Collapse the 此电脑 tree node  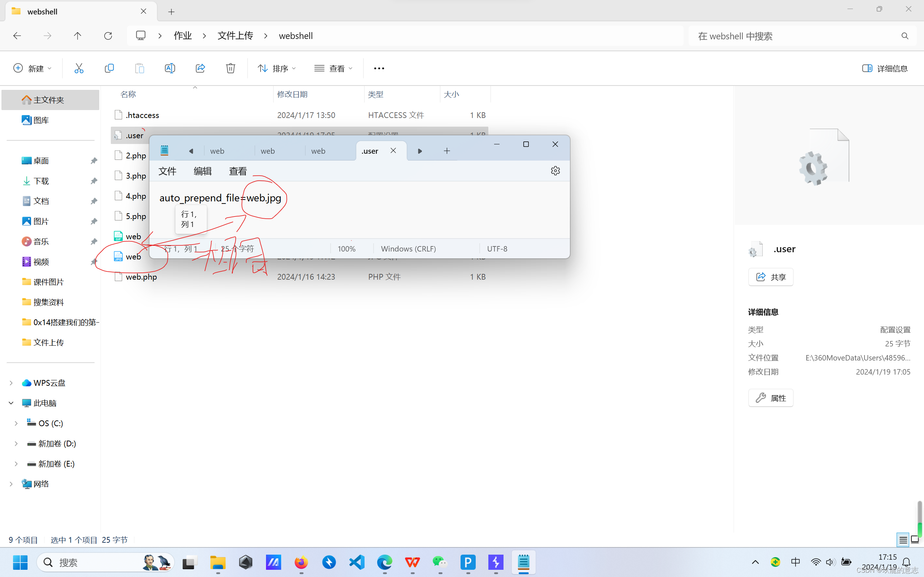click(11, 403)
